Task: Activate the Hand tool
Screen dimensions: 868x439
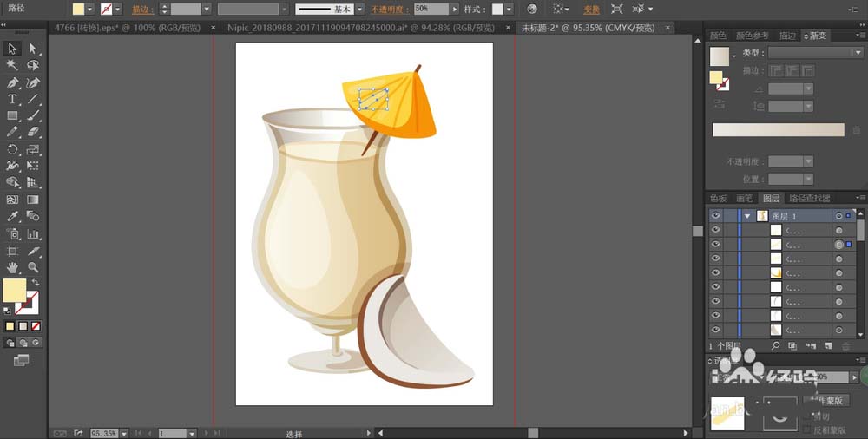Action: [12, 267]
